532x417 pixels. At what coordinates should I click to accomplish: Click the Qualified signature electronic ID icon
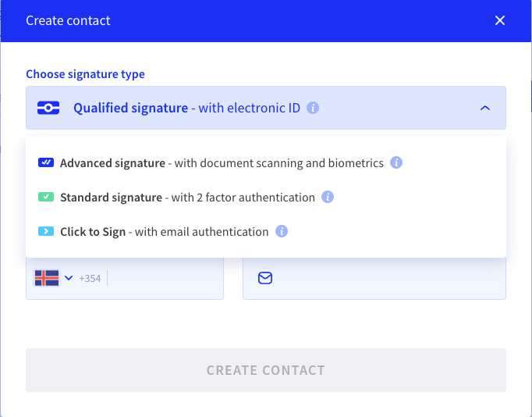point(49,108)
